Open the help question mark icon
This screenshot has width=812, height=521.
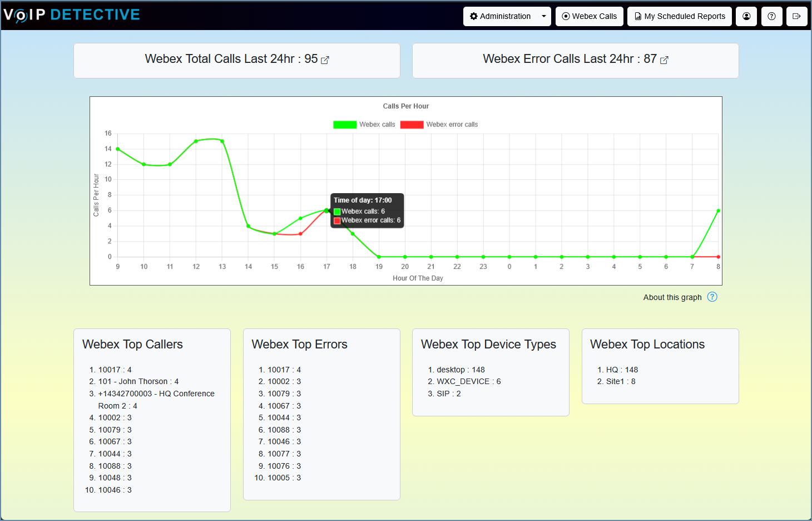click(x=772, y=16)
